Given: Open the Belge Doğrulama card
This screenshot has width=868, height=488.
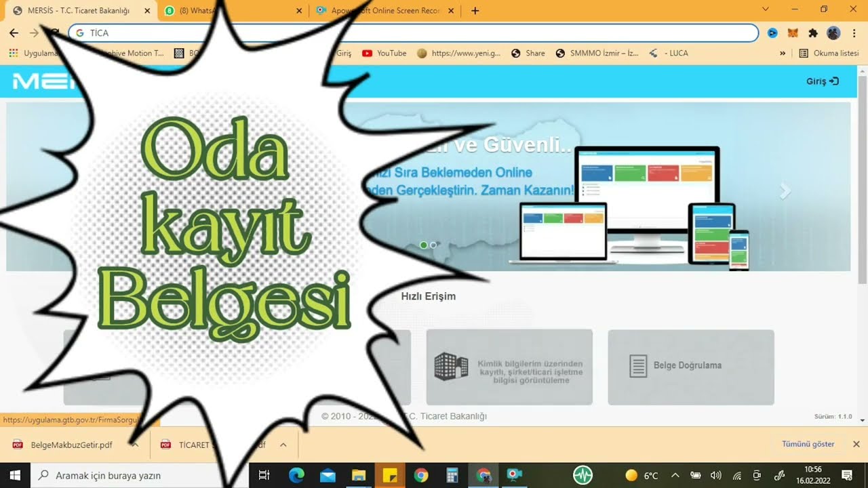Looking at the screenshot, I should (691, 367).
